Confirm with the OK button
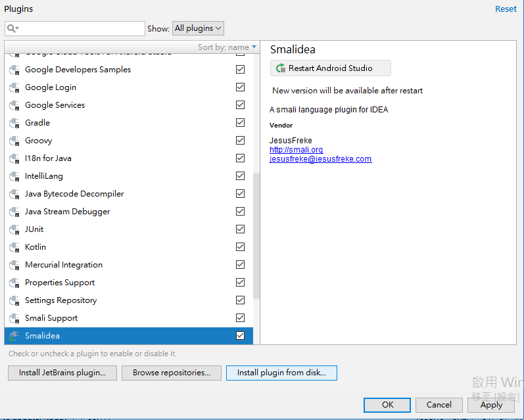Screen dimensions: 524x420 pyautogui.click(x=387, y=405)
